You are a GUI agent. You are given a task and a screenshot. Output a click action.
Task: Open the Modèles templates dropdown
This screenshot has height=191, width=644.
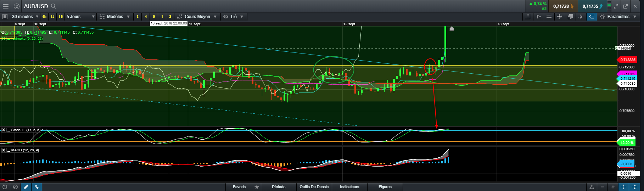tap(115, 17)
